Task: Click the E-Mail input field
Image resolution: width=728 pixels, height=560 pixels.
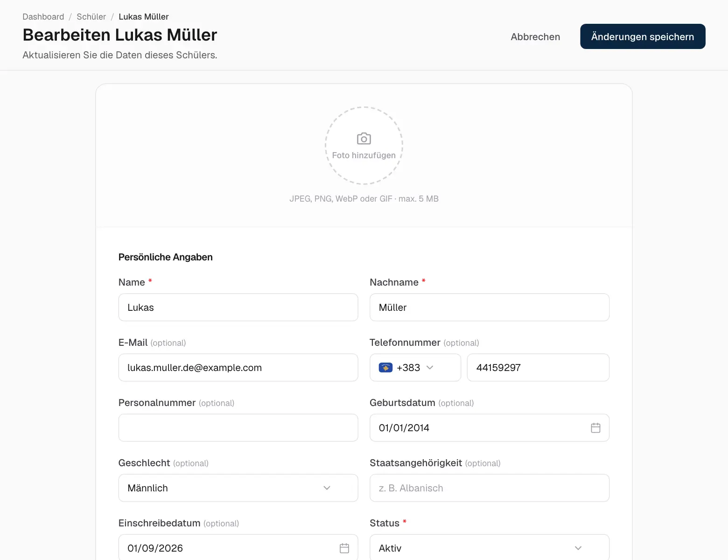Action: [238, 368]
